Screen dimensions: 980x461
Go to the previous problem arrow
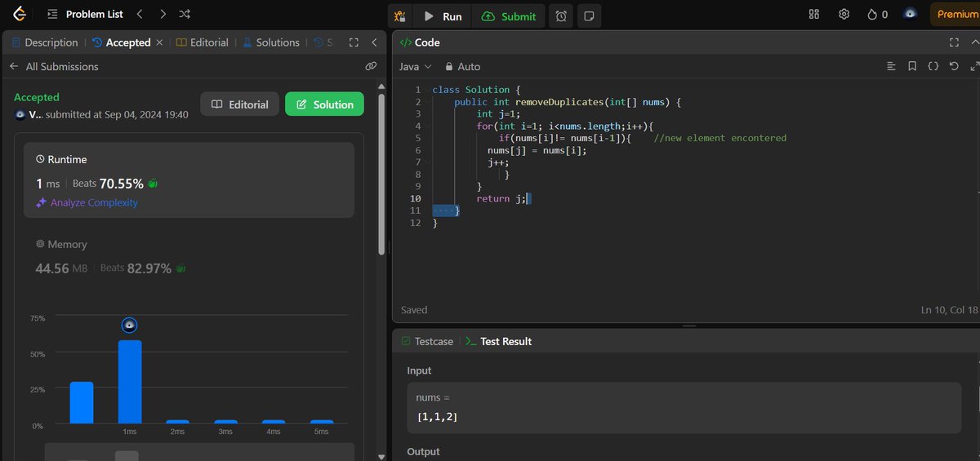pyautogui.click(x=140, y=15)
